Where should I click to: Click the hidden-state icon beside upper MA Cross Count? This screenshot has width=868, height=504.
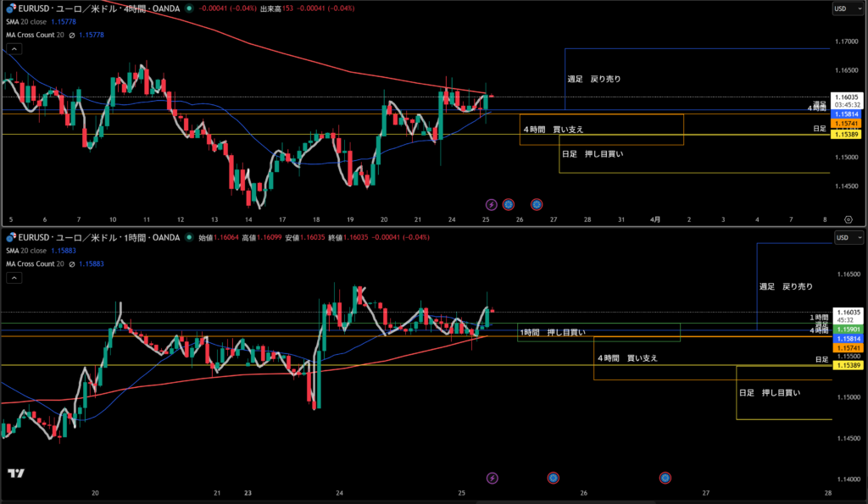pos(71,35)
